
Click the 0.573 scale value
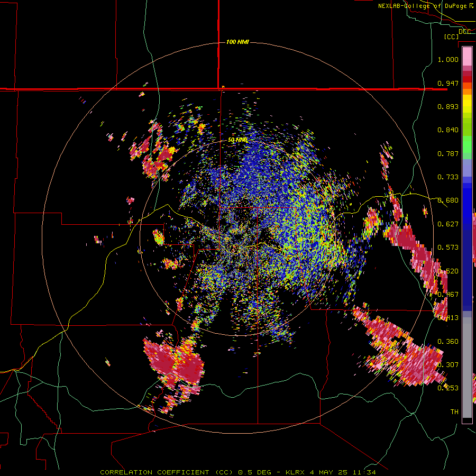448,248
